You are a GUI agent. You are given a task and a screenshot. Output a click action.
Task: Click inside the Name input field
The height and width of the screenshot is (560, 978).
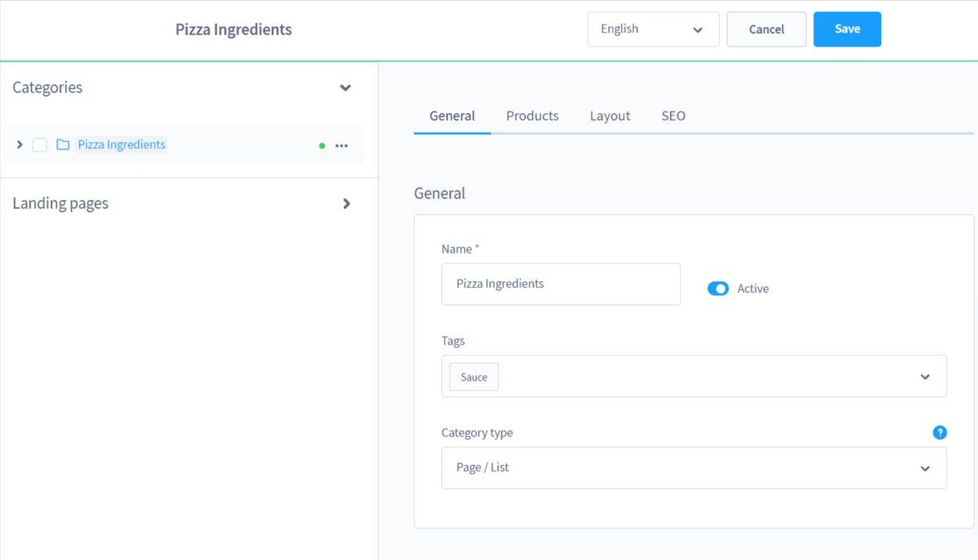click(x=561, y=284)
